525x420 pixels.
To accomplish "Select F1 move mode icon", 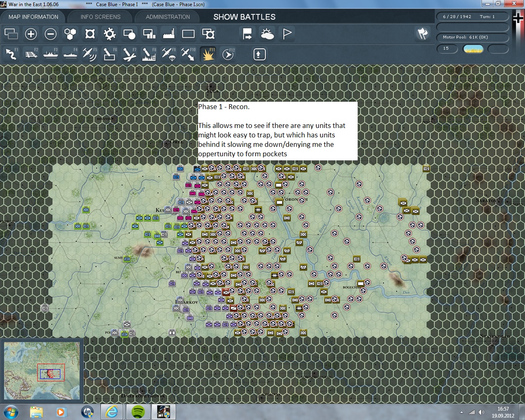I will click(11, 54).
